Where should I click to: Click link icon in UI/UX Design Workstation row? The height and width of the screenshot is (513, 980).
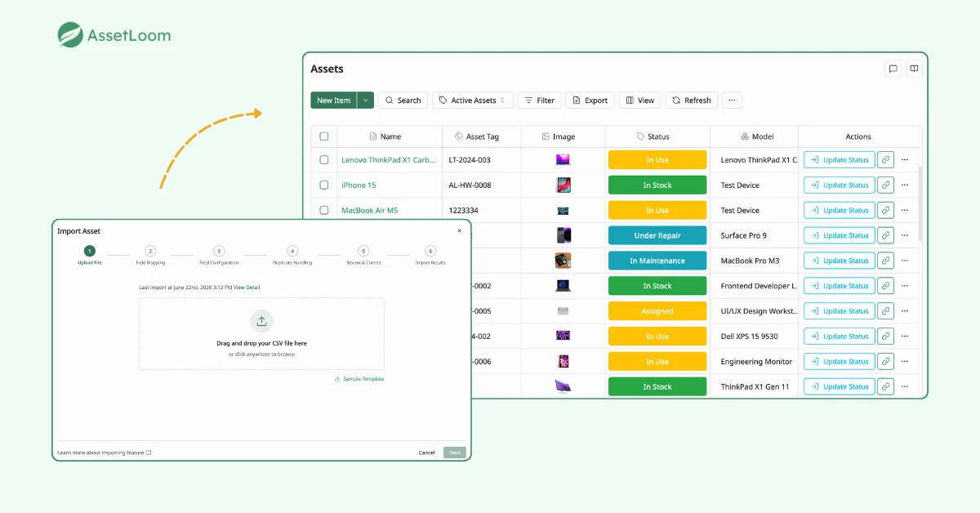click(x=885, y=311)
